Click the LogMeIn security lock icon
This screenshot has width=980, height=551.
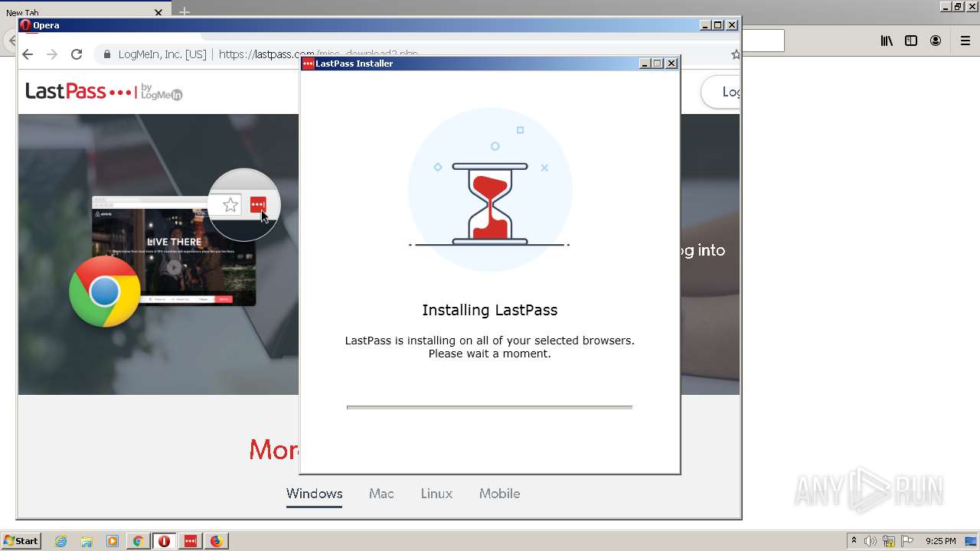coord(107,54)
